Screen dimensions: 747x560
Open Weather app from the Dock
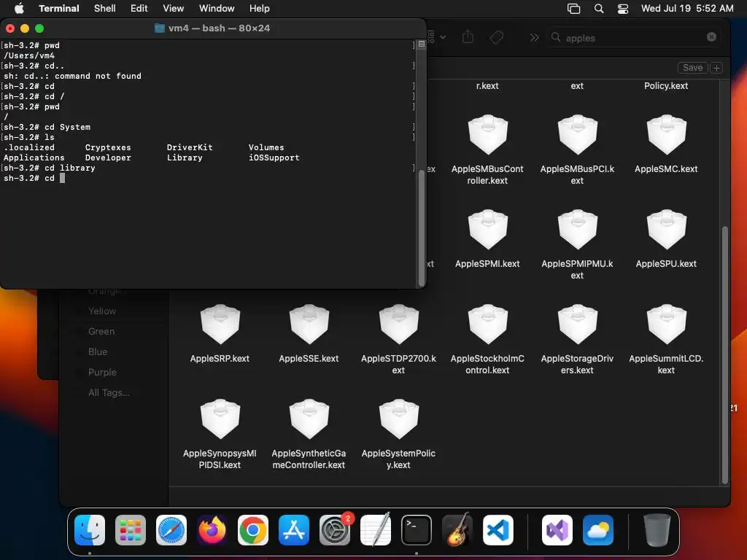click(x=598, y=530)
